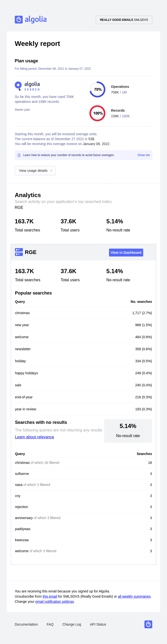The width and height of the screenshot is (167, 644).
Task: Click the No. searches column header
Action: tap(141, 302)
